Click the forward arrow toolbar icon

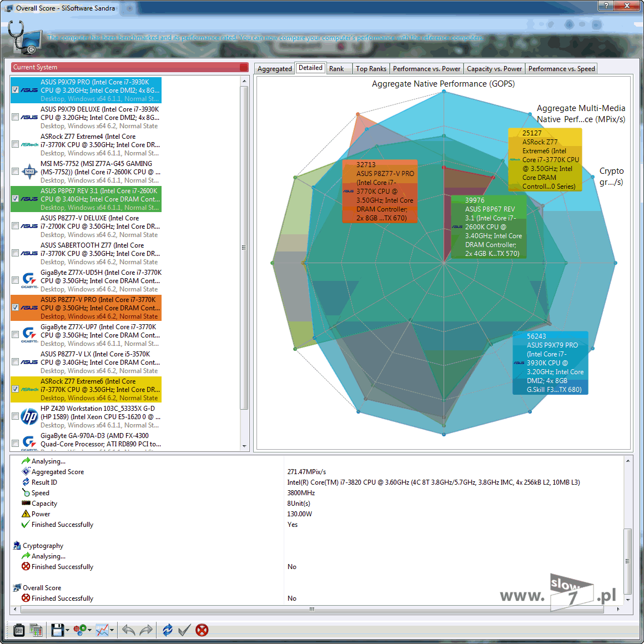(x=146, y=630)
